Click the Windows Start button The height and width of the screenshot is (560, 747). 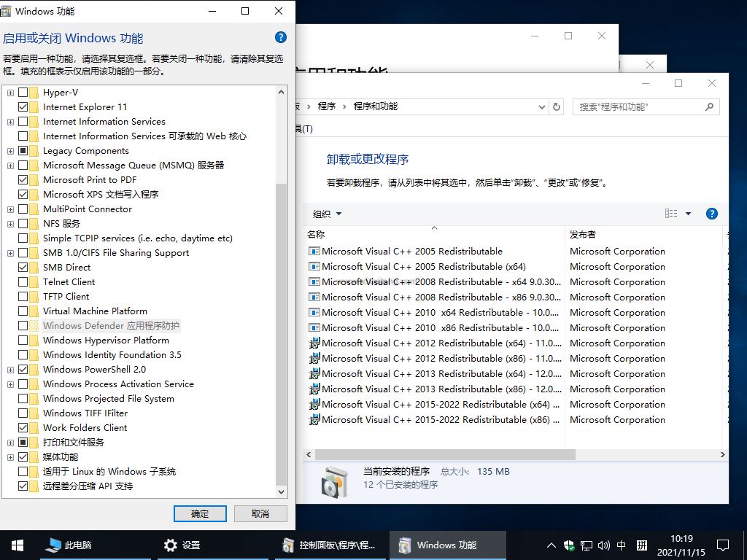tap(18, 545)
